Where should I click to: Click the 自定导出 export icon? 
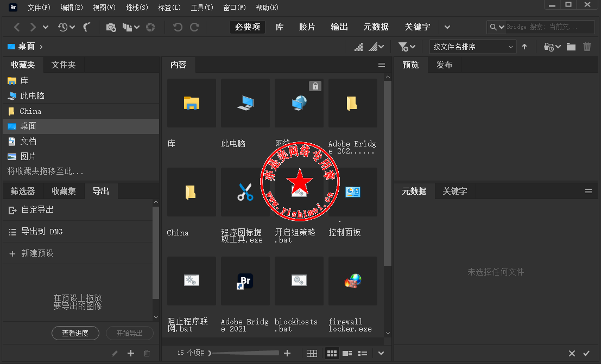[x=12, y=210]
